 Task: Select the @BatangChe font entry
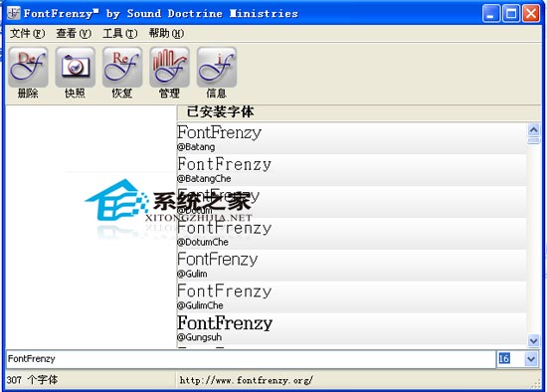click(x=352, y=170)
